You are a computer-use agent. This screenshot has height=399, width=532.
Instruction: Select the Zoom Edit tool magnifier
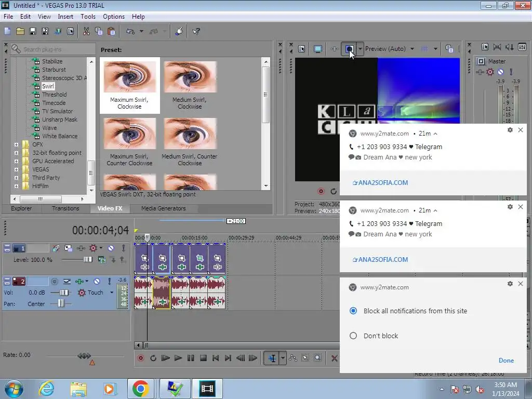point(317,358)
